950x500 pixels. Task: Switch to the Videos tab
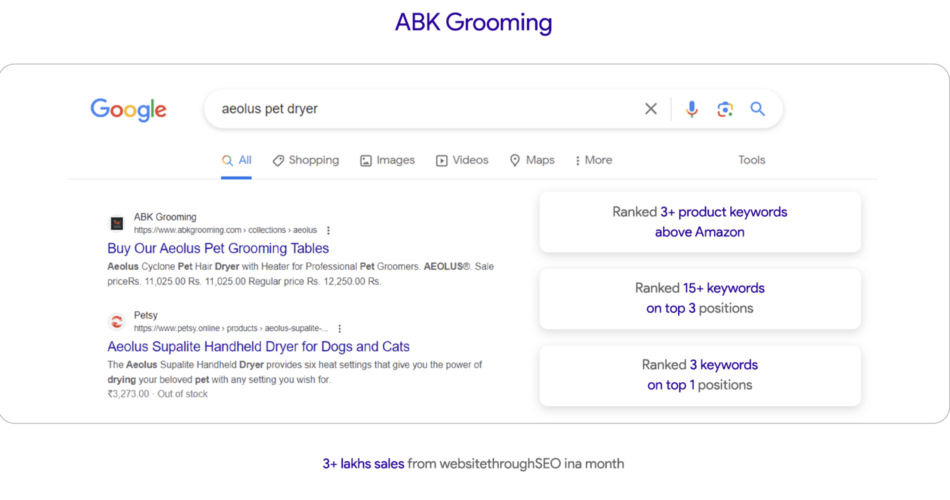[x=462, y=161]
